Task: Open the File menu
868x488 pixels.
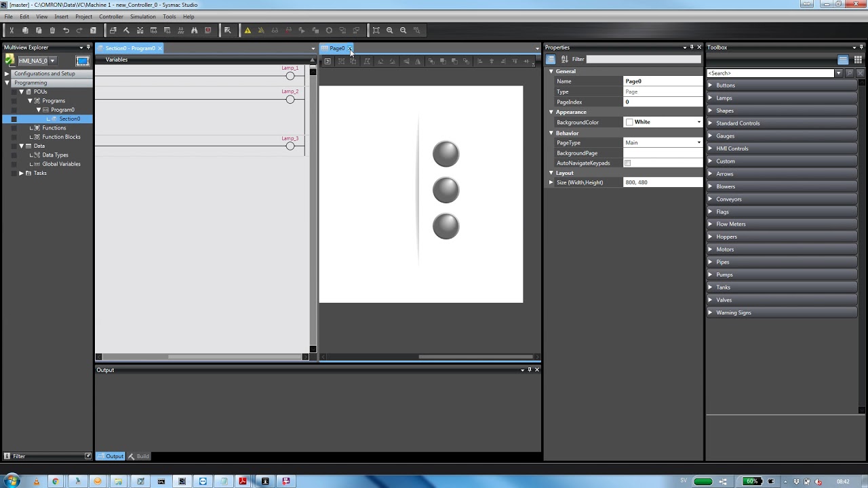Action: [x=9, y=16]
